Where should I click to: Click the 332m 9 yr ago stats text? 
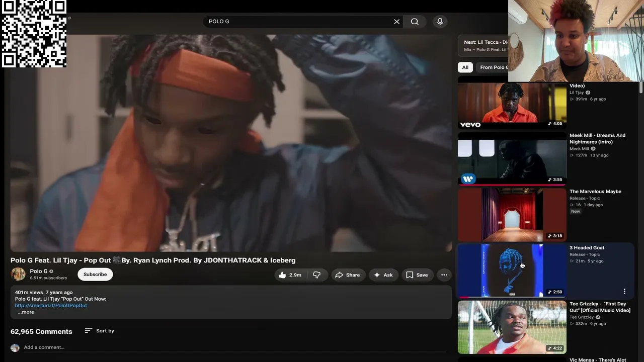coord(588,324)
